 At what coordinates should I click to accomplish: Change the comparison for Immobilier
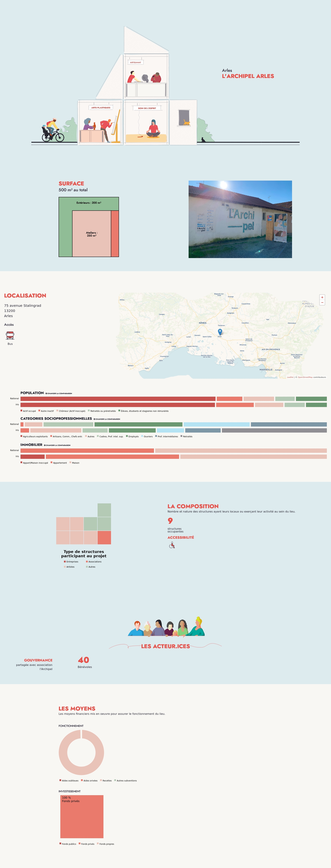[58, 445]
